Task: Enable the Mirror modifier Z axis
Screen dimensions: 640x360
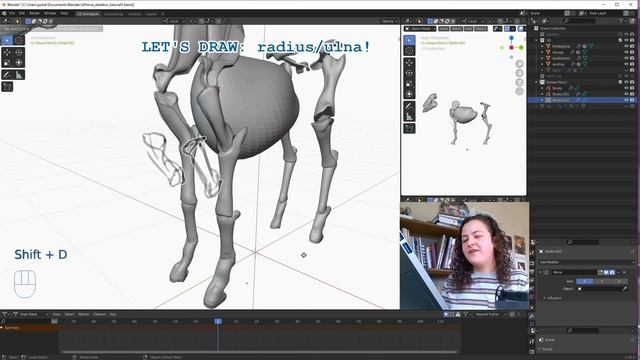Action: (619, 281)
